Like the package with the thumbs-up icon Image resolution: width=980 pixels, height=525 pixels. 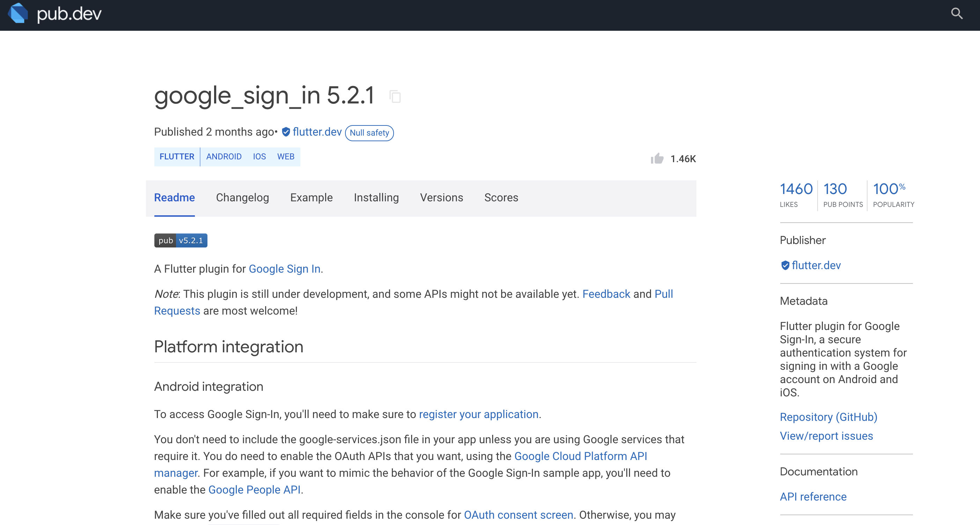[x=657, y=158]
